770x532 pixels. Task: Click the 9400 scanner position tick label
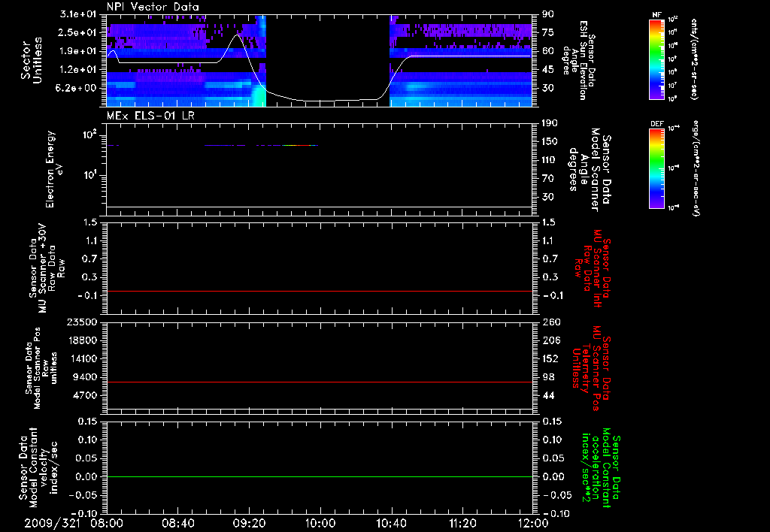[84, 377]
